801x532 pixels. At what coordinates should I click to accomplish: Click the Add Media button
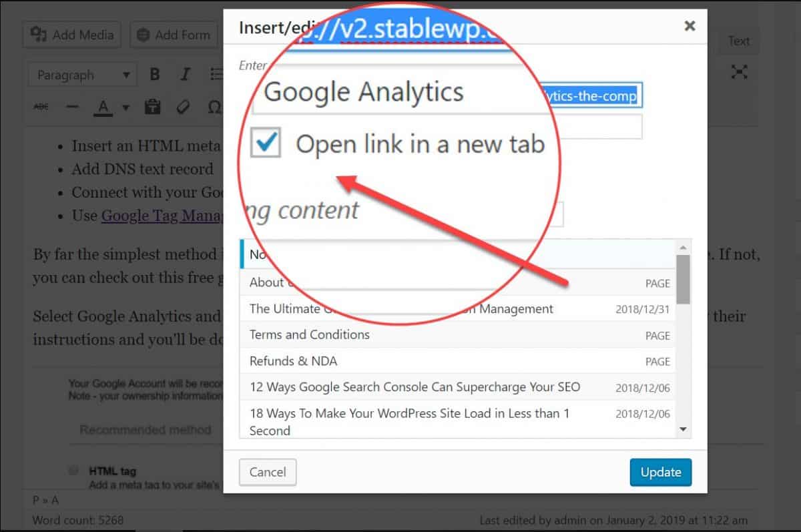71,35
